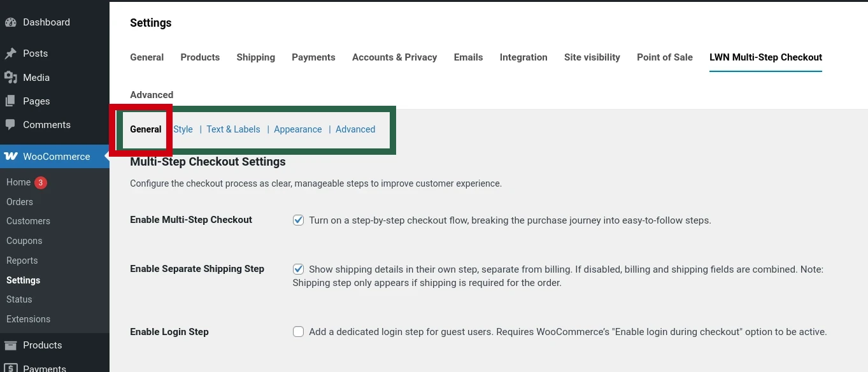Click the Home notification badge showing 3
Image resolution: width=868 pixels, height=372 pixels.
point(41,183)
